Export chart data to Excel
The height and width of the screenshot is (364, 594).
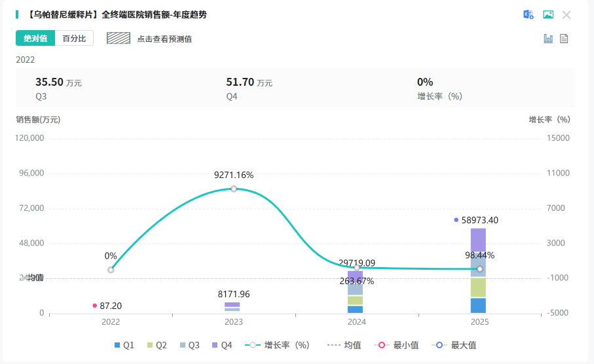coord(528,14)
